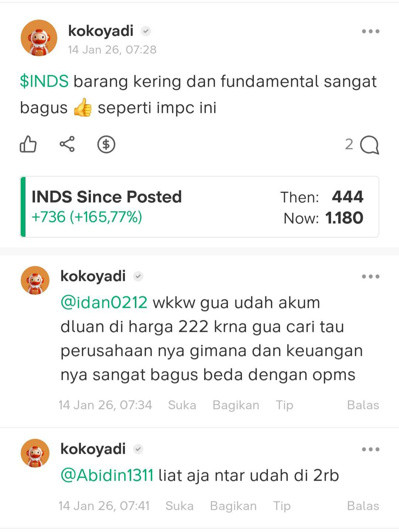The height and width of the screenshot is (532, 399).
Task: Tap the dollar tip icon under the post
Action: pos(106,144)
